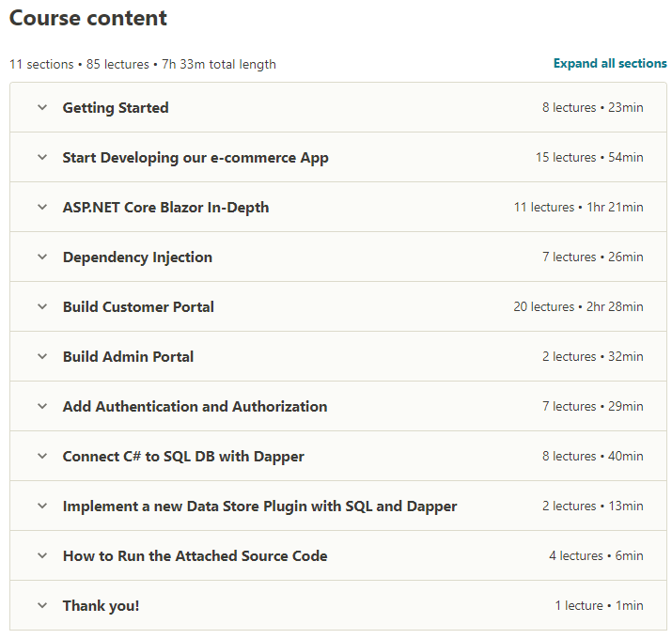Screen dimensions: 672x639
Task: Select the Dependency Injection section title
Action: click(137, 257)
